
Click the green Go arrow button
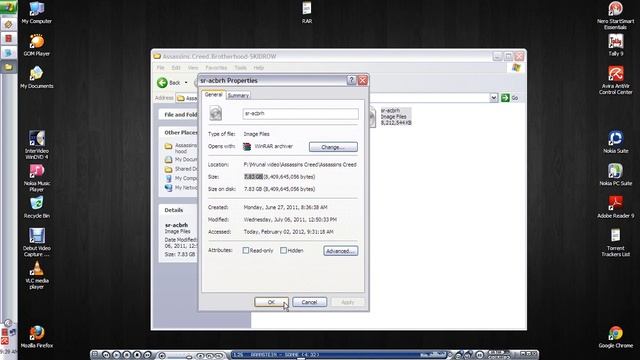[x=505, y=98]
